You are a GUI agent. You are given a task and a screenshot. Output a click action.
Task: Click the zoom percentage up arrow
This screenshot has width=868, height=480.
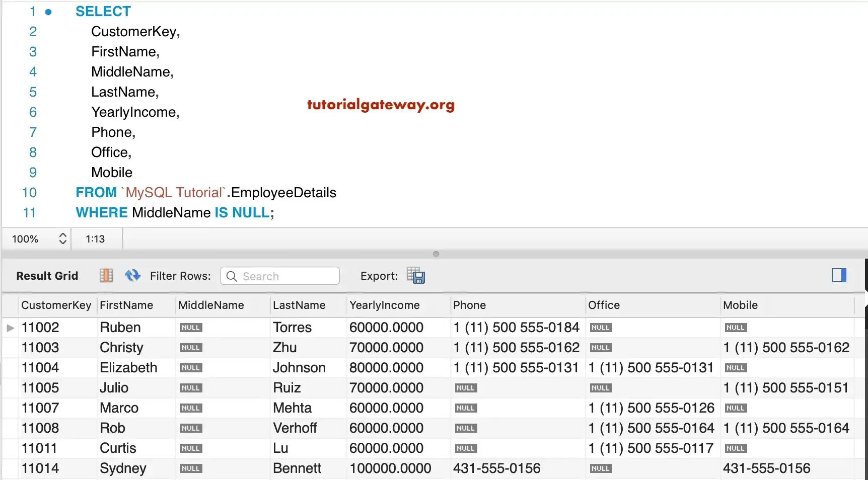(x=63, y=235)
